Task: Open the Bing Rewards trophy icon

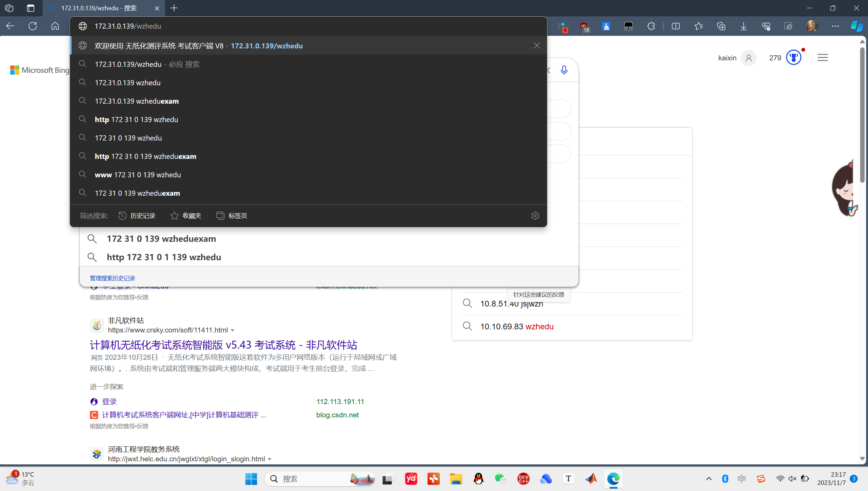Action: coord(794,57)
